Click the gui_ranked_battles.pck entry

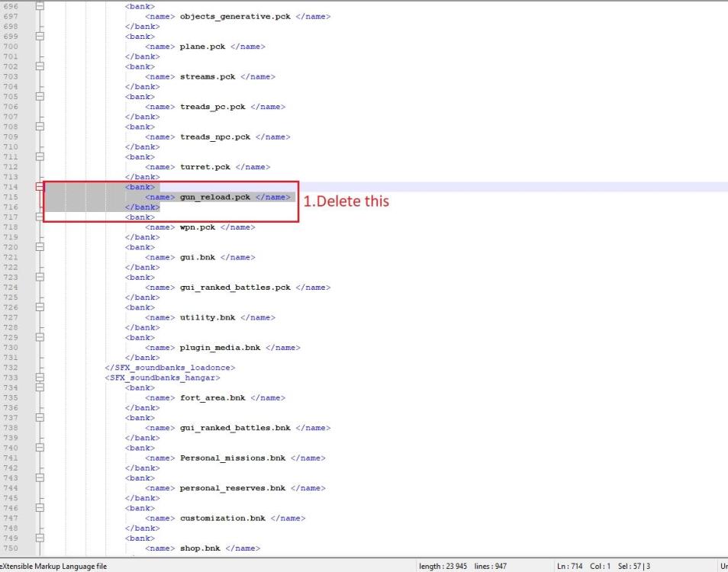click(x=235, y=288)
